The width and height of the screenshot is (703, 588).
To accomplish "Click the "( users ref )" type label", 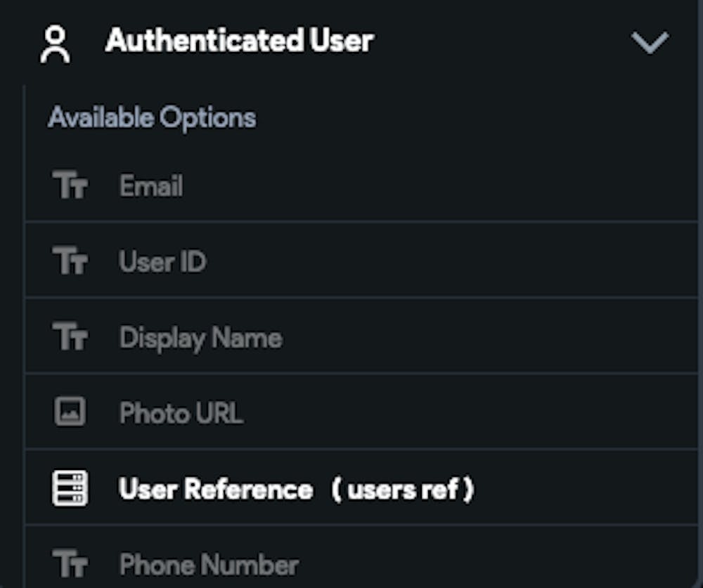I will coord(403,489).
